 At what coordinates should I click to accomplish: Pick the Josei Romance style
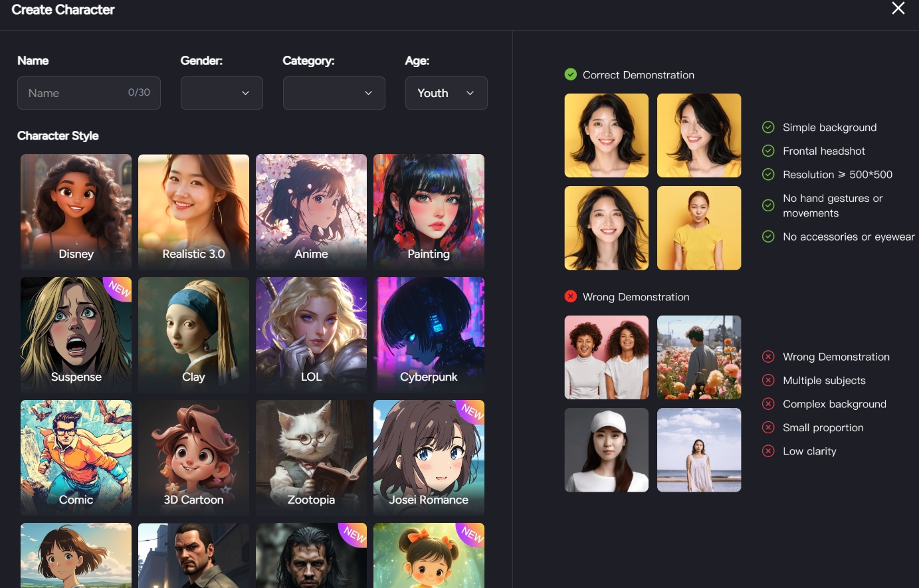[x=429, y=456]
